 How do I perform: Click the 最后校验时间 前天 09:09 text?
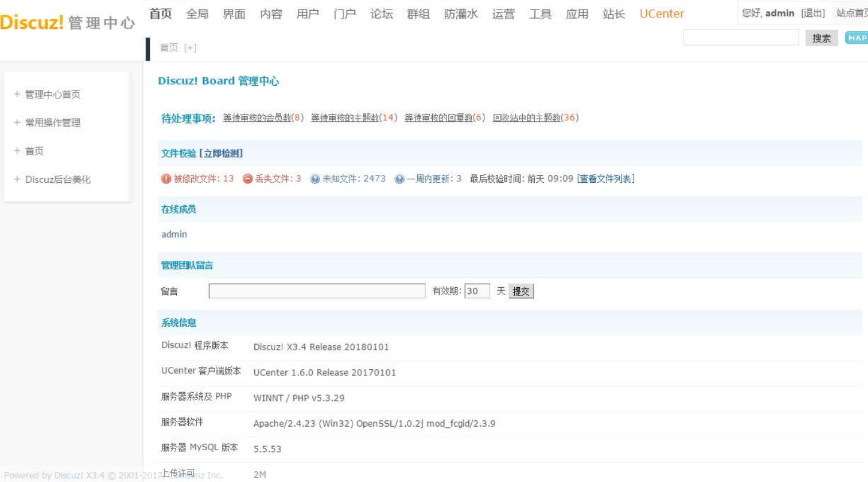coord(522,179)
